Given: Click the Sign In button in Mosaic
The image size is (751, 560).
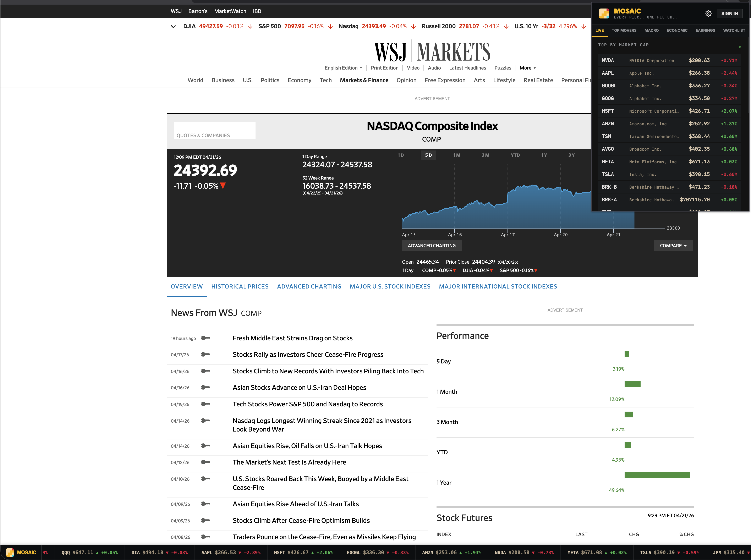Looking at the screenshot, I should tap(729, 13).
